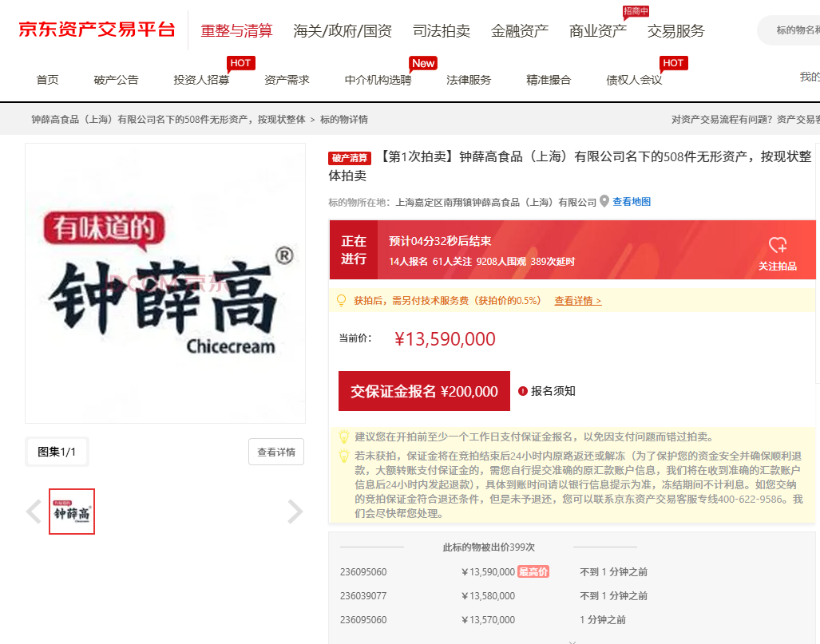Open 交易服务 section

[x=675, y=31]
